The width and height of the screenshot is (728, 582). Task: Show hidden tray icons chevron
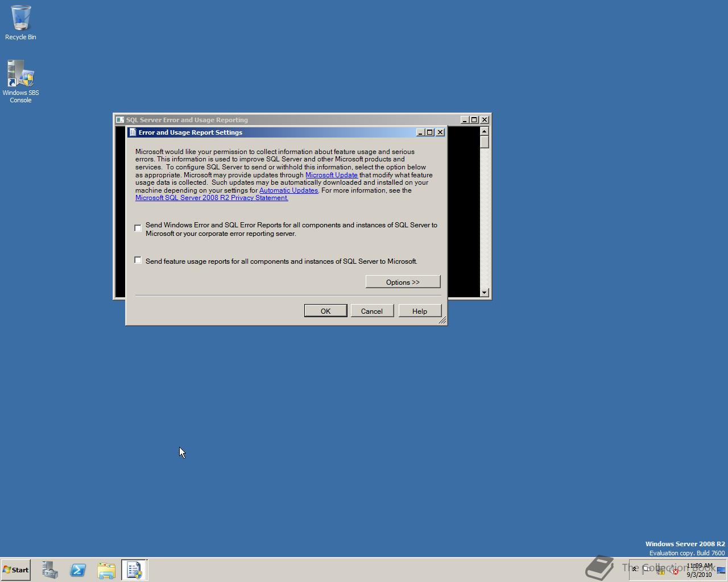tap(635, 569)
